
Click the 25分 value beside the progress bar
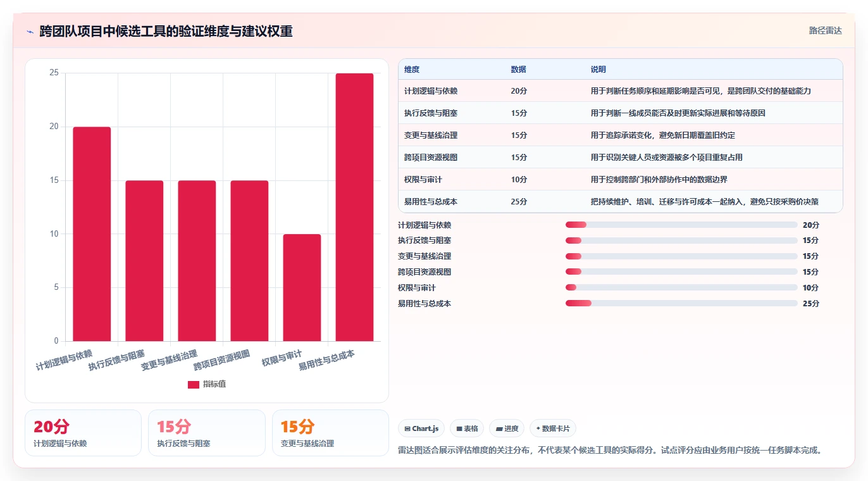811,304
